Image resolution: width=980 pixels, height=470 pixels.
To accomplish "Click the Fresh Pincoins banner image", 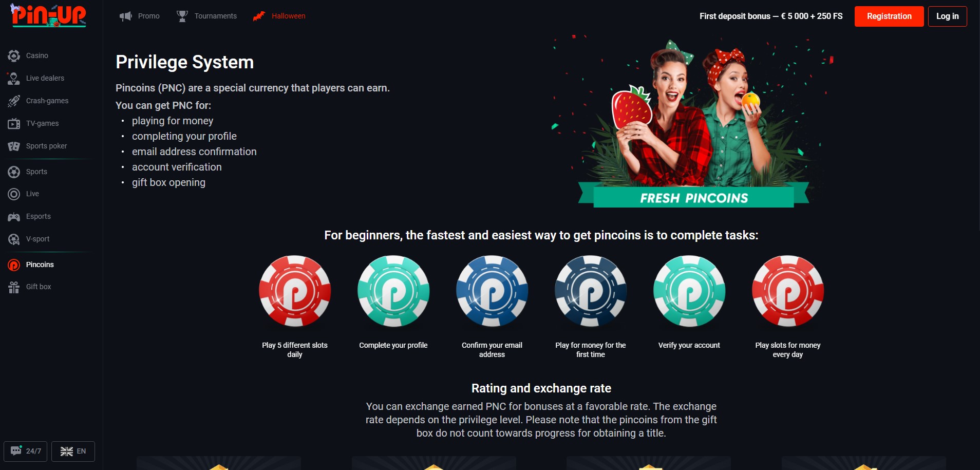I will 693,122.
